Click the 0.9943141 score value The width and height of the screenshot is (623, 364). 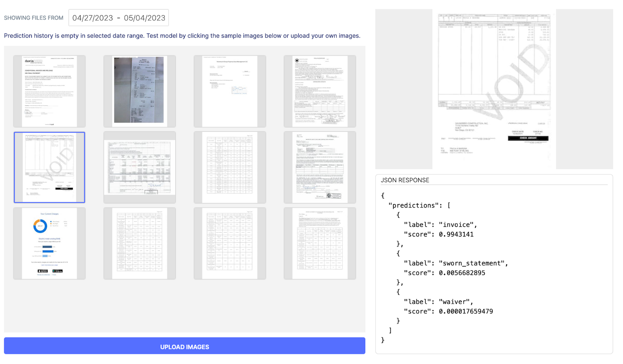tap(456, 234)
